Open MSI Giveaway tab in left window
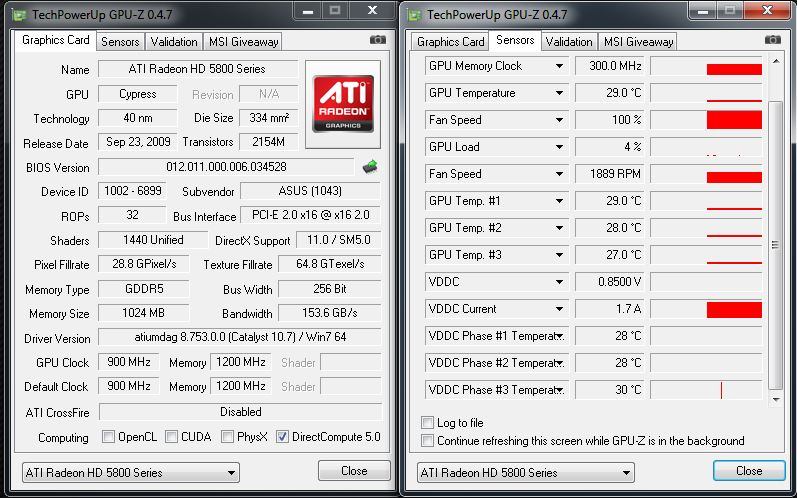Viewport: 797px width, 498px height. pos(243,42)
